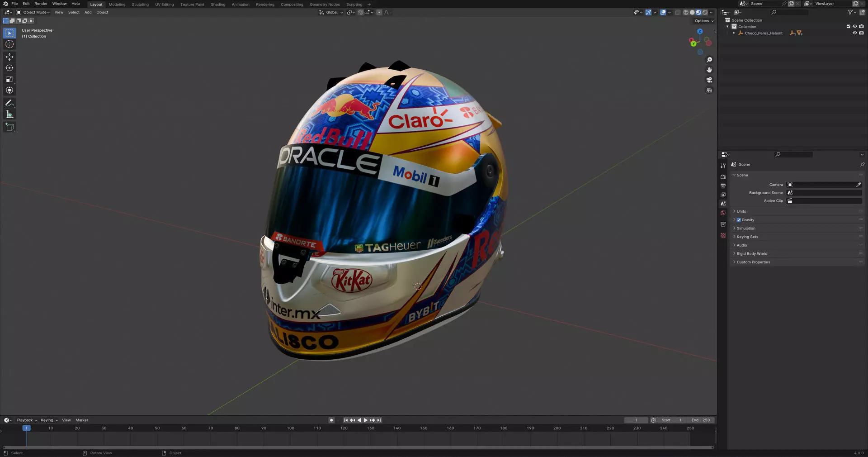Screen dimensions: 868x457
Task: Activate the 3D Cursor tool
Action: click(x=9, y=44)
